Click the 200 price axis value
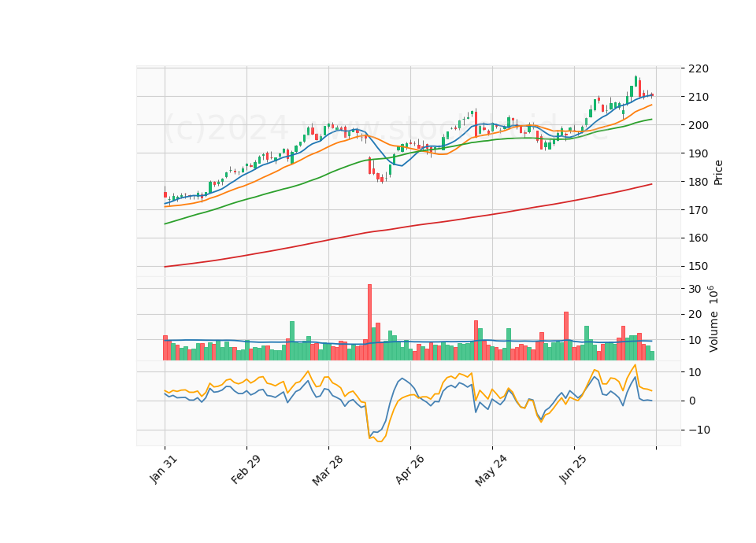 point(699,125)
